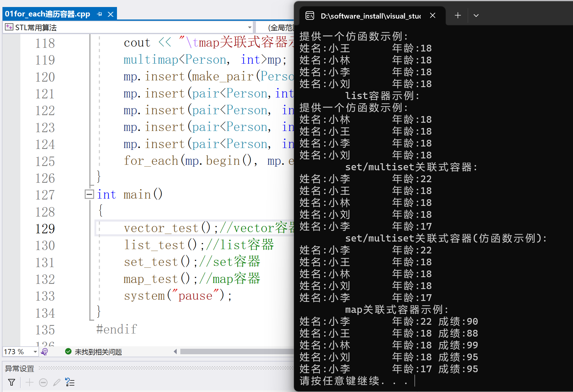573x392 pixels.
Task: Collapse the main function code block
Action: (x=89, y=194)
